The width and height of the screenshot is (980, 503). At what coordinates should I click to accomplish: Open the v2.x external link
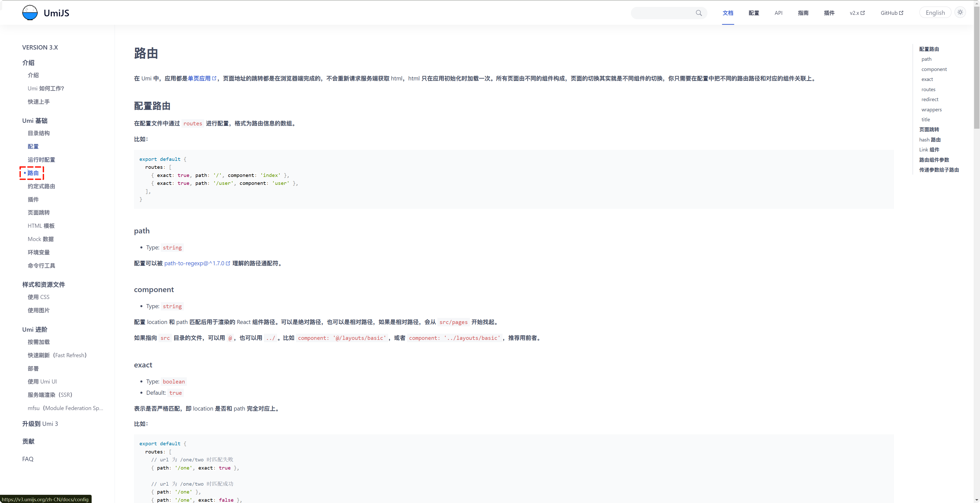[x=857, y=13]
